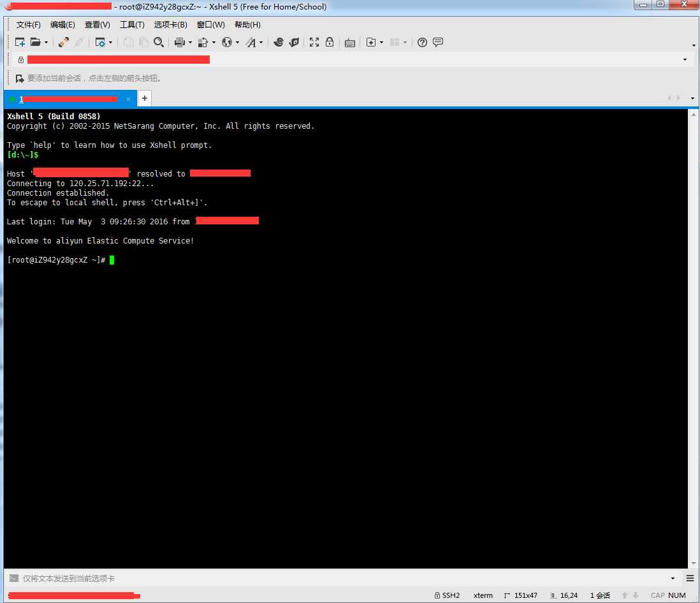The width and height of the screenshot is (700, 603).
Task: Add a new tab with plus button
Action: [x=145, y=98]
